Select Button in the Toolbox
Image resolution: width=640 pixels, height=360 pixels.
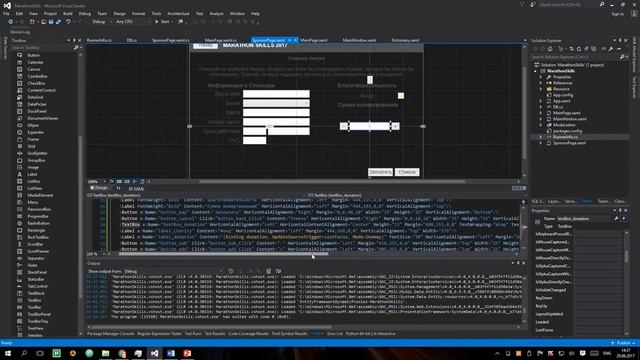pyautogui.click(x=33, y=55)
